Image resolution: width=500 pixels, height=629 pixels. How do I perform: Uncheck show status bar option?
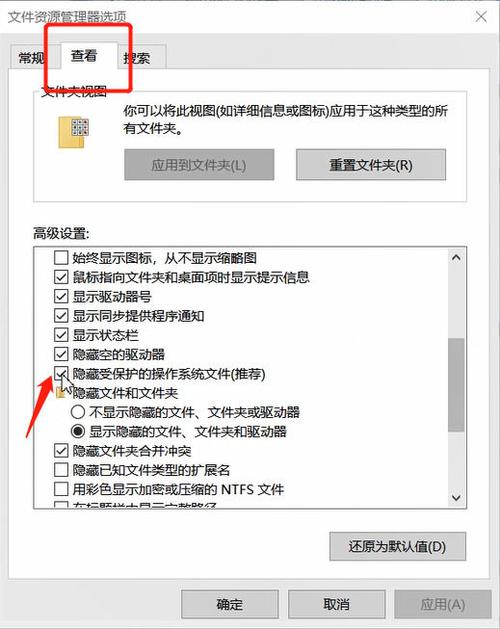61,335
